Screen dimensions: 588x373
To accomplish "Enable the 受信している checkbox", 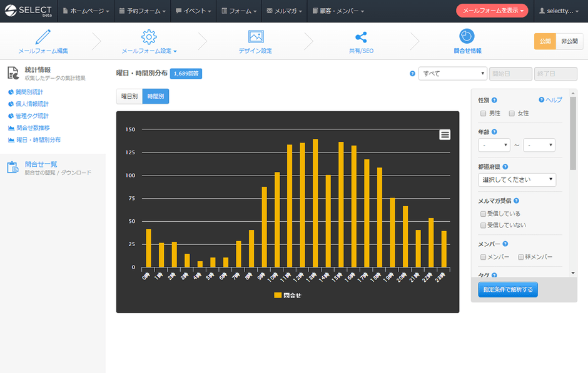I will [x=483, y=214].
